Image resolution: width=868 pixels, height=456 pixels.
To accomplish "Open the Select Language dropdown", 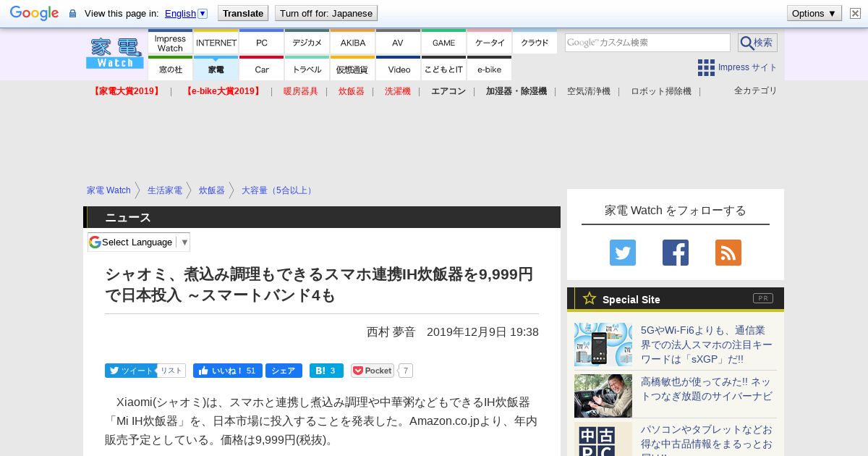I will 139,242.
